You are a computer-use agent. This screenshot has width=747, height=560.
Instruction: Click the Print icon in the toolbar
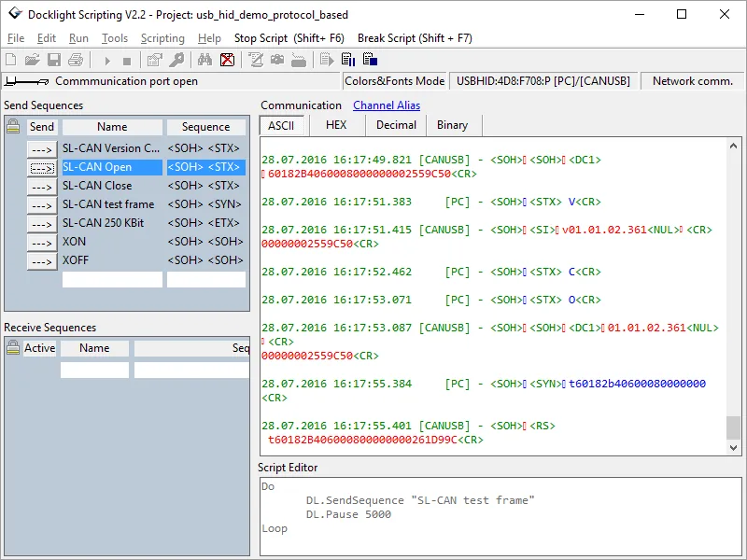point(76,60)
